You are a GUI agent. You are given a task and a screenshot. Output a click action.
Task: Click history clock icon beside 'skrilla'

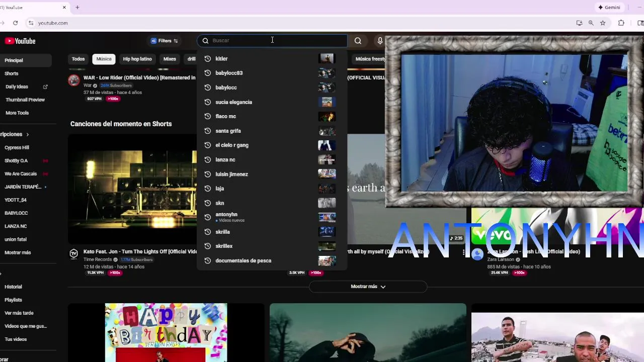pyautogui.click(x=207, y=232)
